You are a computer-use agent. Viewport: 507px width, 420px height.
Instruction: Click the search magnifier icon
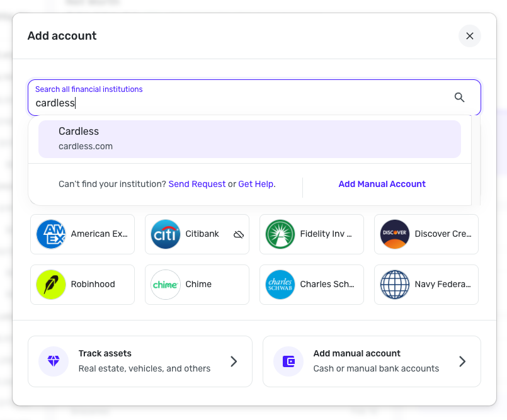tap(459, 97)
